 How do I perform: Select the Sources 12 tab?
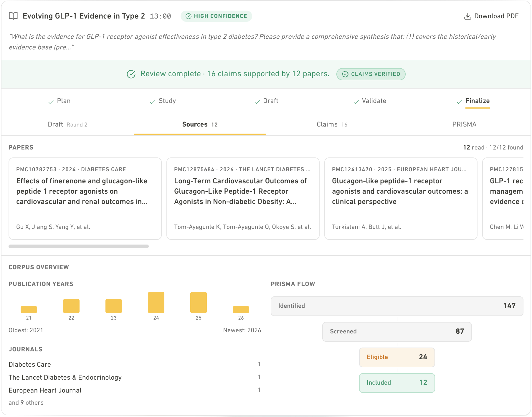coord(200,124)
